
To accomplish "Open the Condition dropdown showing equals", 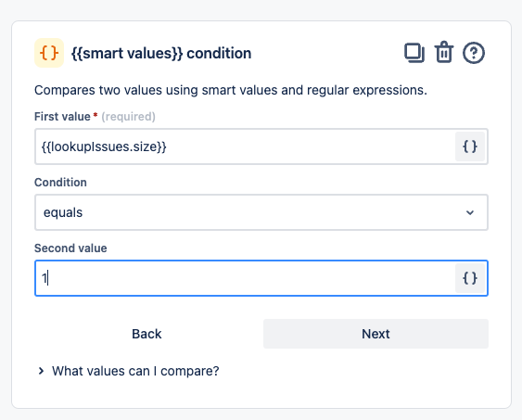I will [x=261, y=212].
